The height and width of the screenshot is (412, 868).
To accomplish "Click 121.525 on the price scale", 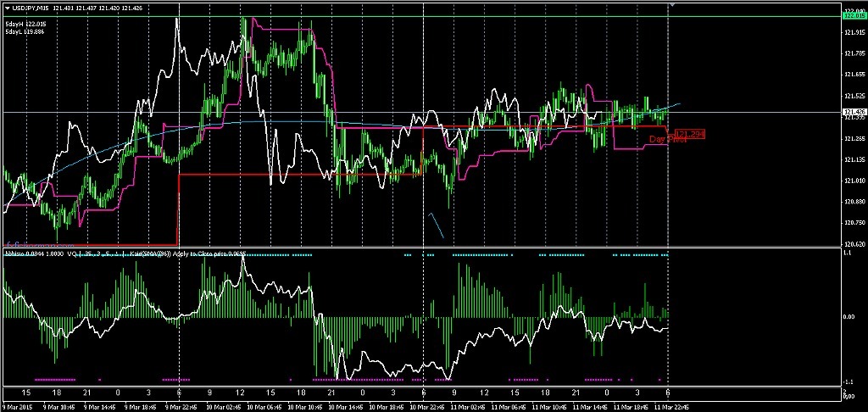I will coord(854,97).
